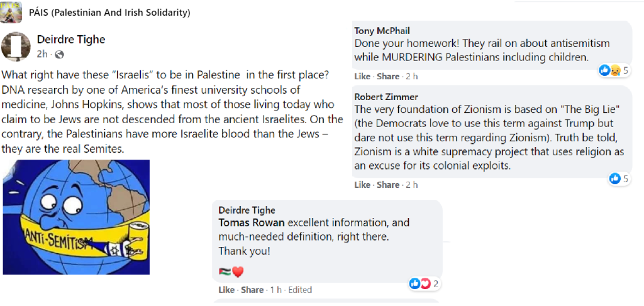644x306 pixels.
Task: Share Robert Zimmer's comment
Action: pyautogui.click(x=387, y=185)
